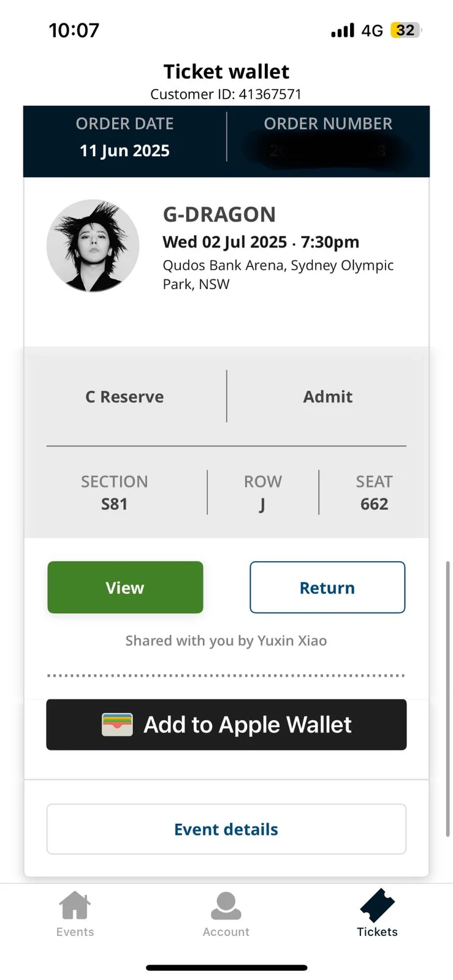Add ticket to Apple Wallet
The image size is (453, 980).
(226, 725)
